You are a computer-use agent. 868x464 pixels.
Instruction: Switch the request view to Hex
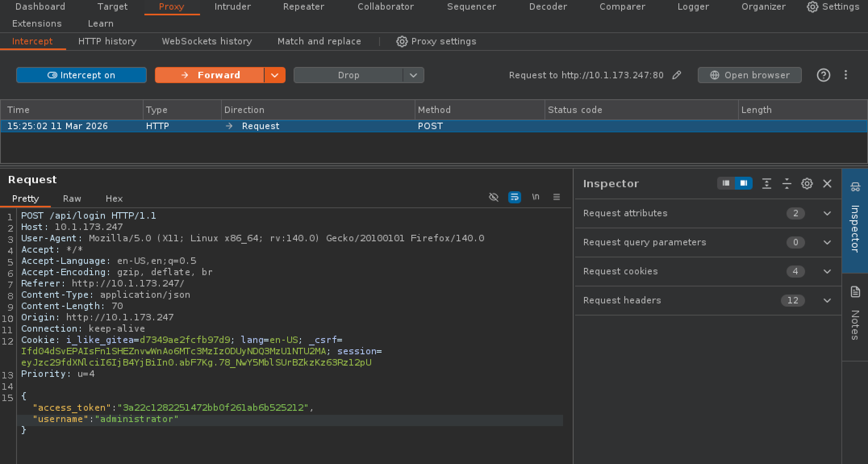[114, 199]
